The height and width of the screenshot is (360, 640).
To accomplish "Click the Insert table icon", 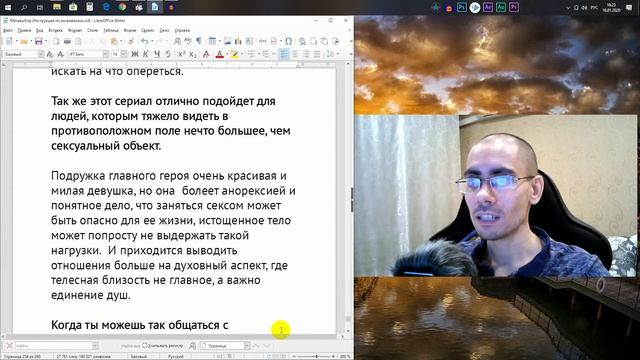I will coord(212,41).
